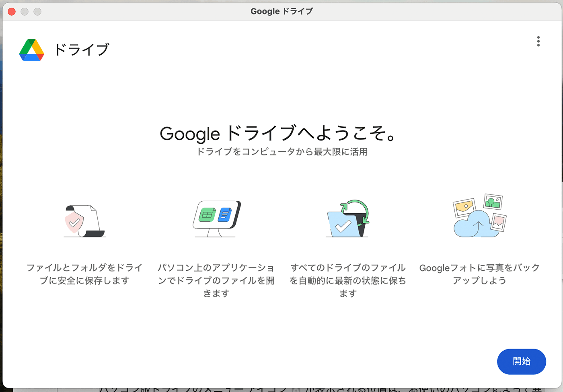Viewport: 563px width, 392px height.
Task: Click the パソコン上のアプリケーション description text
Action: click(216, 280)
